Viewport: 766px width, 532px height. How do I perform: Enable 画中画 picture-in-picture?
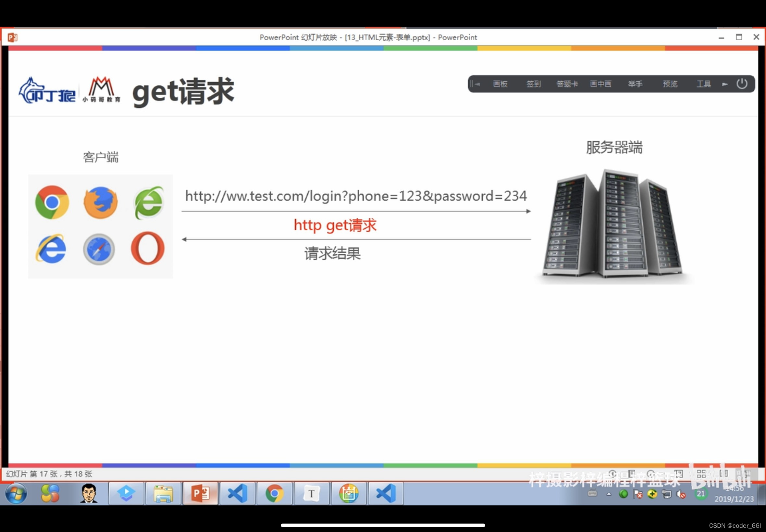coord(600,84)
